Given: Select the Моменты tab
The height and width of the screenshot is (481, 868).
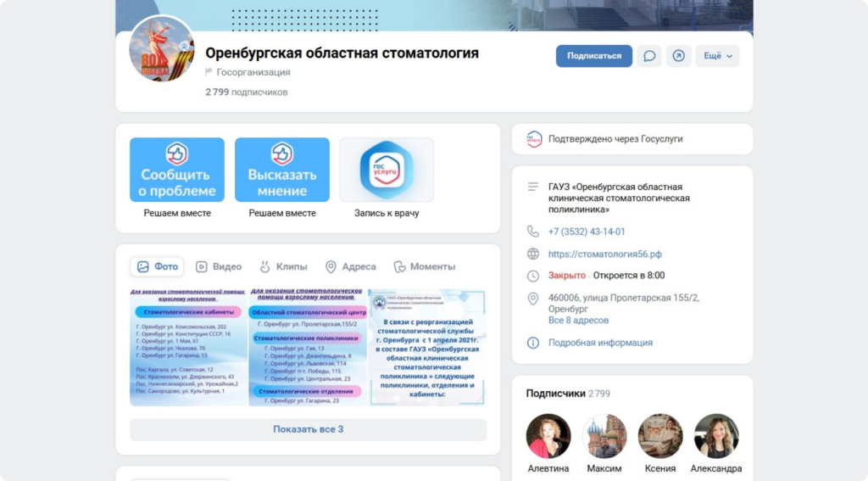Looking at the screenshot, I should coord(425,266).
